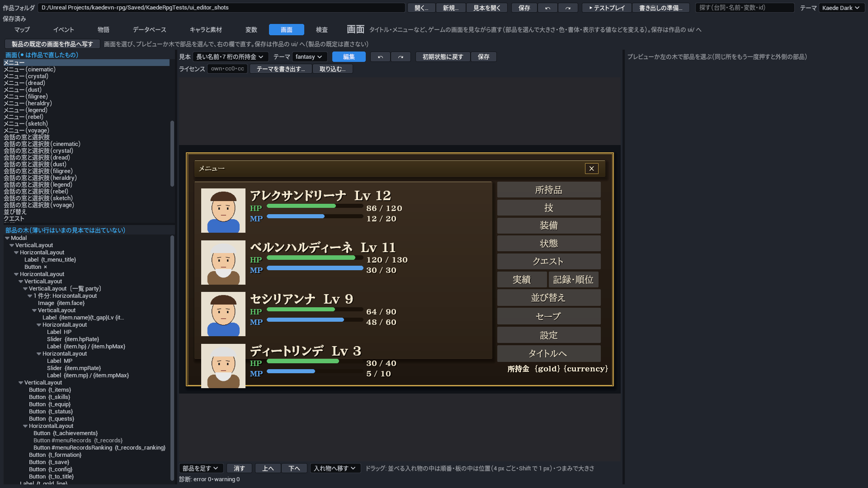Switch to the 検査 tab
This screenshot has width=868, height=488.
[322, 30]
